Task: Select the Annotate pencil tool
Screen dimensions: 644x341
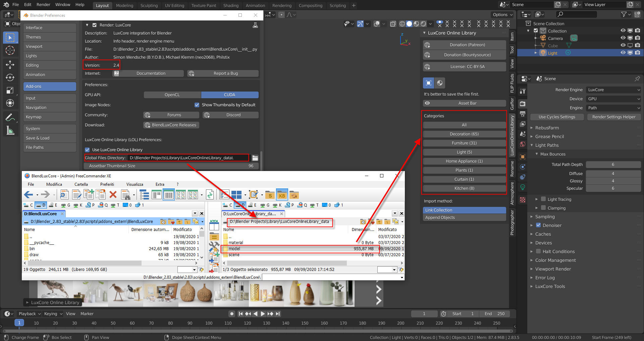Action: [10, 117]
